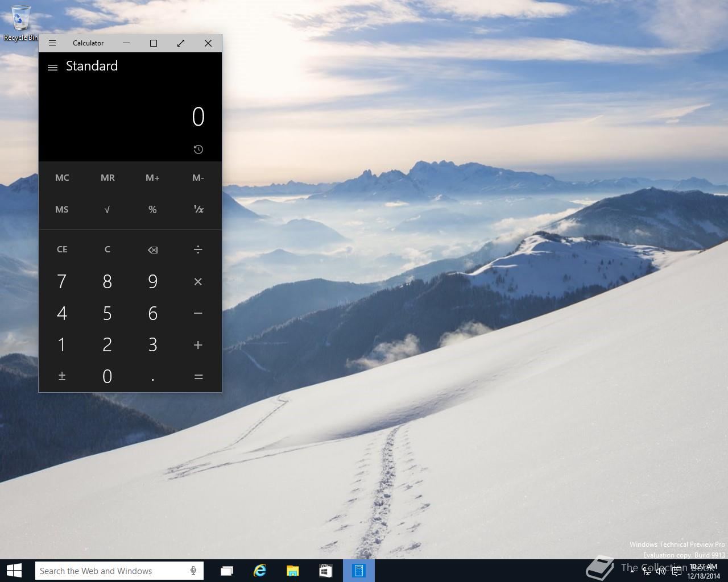Clear all with the C button
The height and width of the screenshot is (582, 728).
[x=107, y=250]
